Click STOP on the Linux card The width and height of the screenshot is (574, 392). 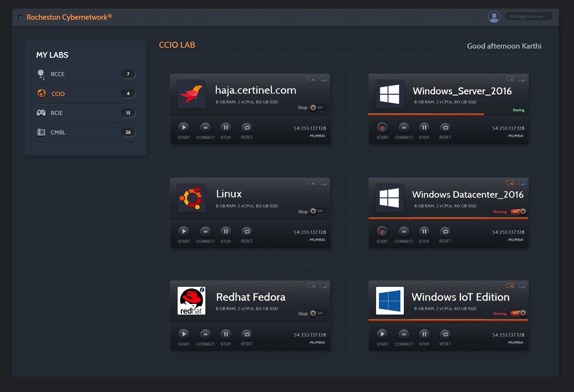[x=226, y=231]
